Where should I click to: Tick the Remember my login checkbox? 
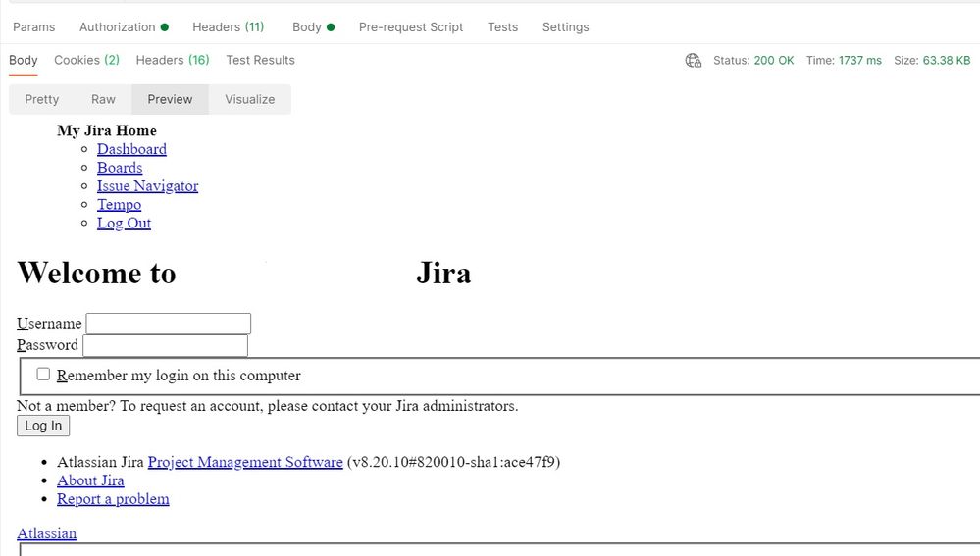click(43, 375)
